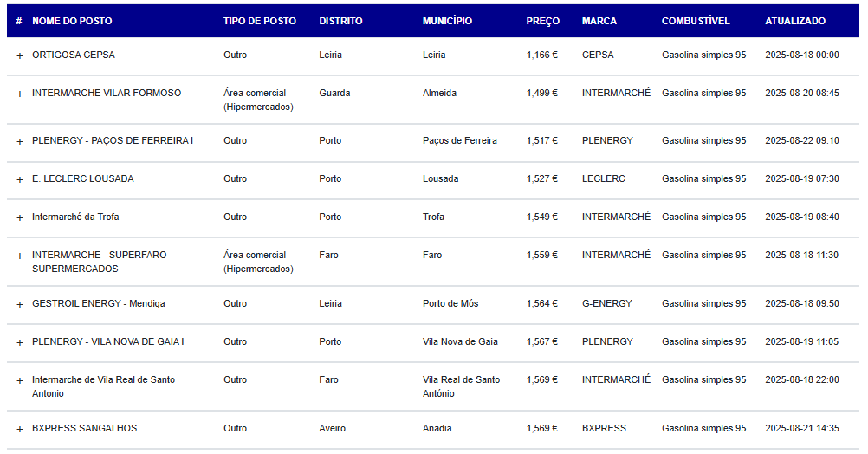
Task: Expand the ORTIGOSA CEPSA row details
Action: 20,56
